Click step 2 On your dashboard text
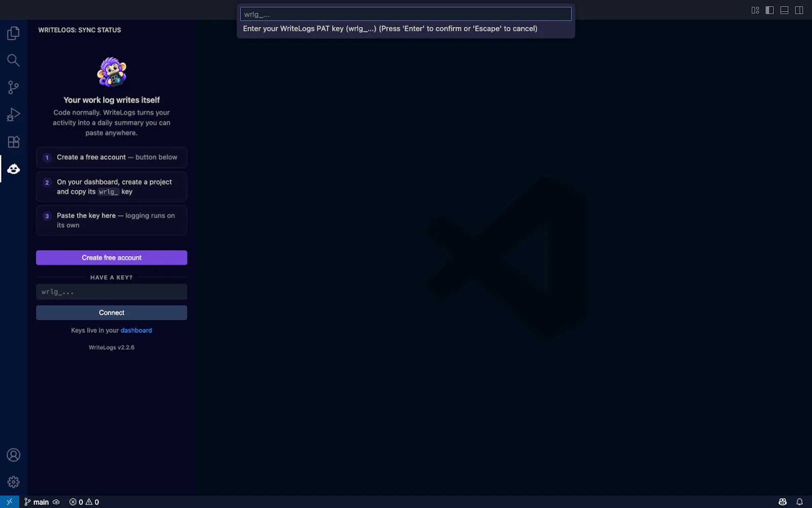 112,186
